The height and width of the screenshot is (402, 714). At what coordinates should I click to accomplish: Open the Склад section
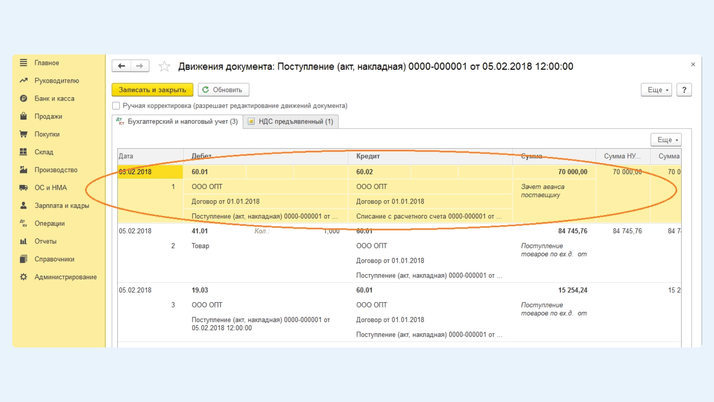click(44, 152)
